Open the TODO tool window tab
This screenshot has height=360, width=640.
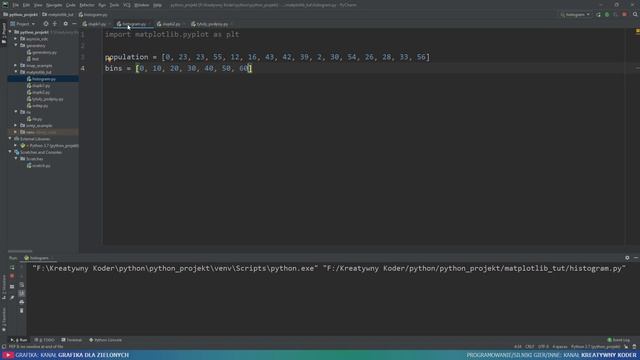(44, 340)
